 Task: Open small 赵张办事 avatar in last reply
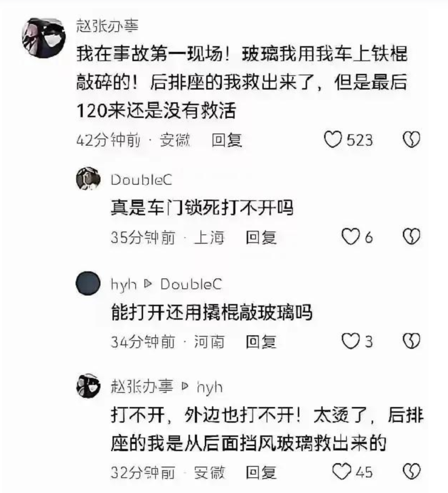point(88,386)
